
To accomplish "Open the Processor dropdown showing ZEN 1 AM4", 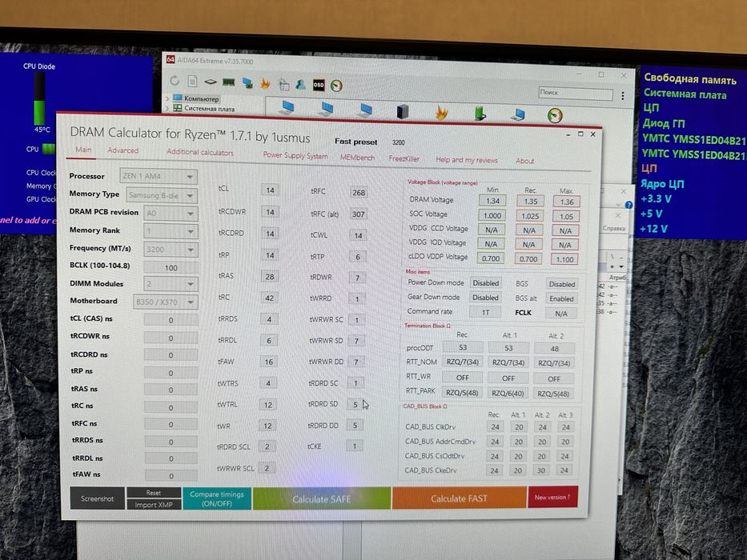I will (159, 176).
